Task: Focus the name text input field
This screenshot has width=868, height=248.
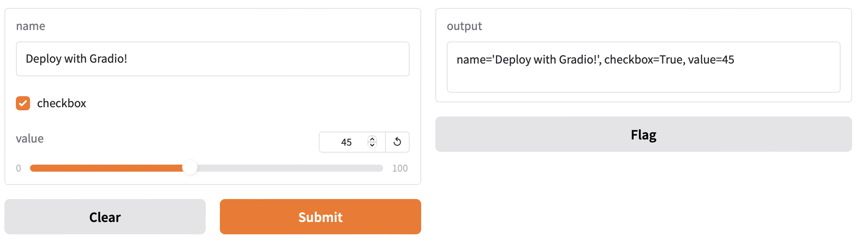Action: [265, 59]
